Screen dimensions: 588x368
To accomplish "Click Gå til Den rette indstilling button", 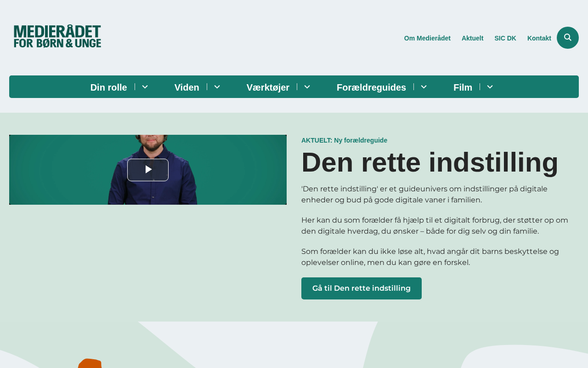I will 362,288.
